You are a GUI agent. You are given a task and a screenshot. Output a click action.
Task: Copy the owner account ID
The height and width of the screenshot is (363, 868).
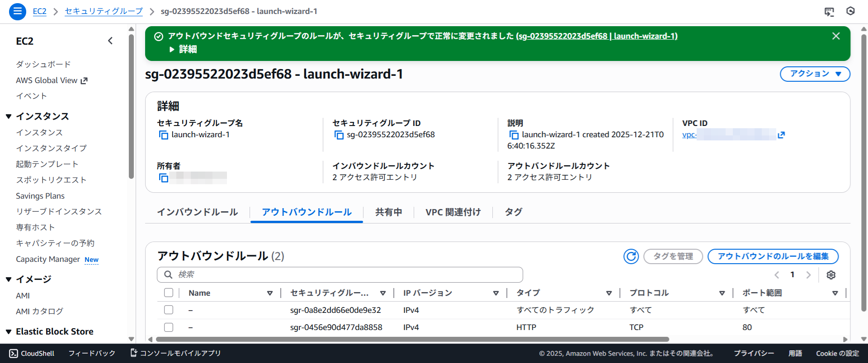163,178
